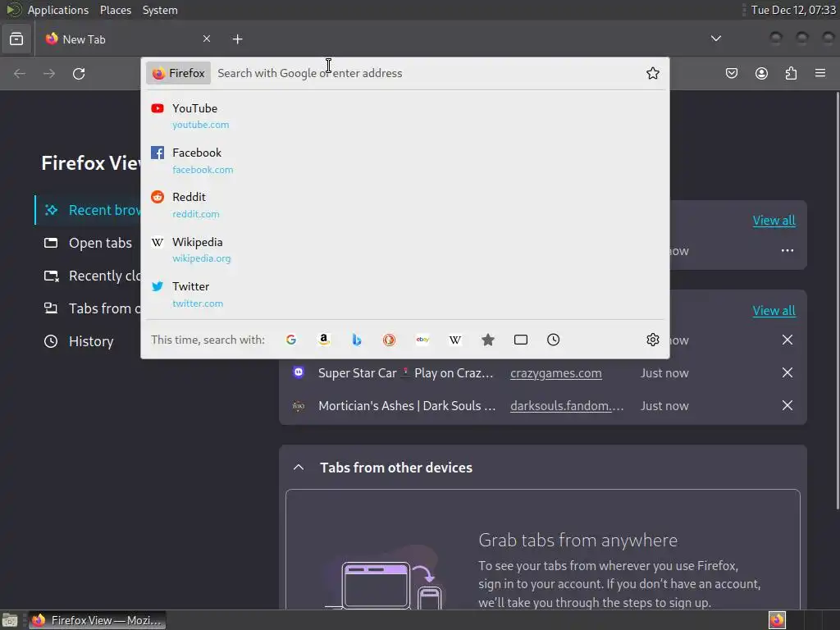Viewport: 840px width, 630px height.
Task: Open the Firefox account icon
Action: click(x=761, y=73)
